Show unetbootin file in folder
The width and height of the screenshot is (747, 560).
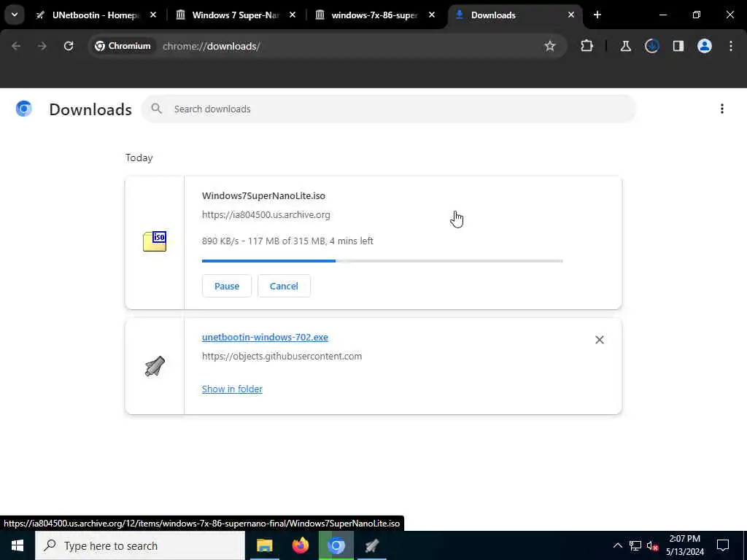pos(232,389)
